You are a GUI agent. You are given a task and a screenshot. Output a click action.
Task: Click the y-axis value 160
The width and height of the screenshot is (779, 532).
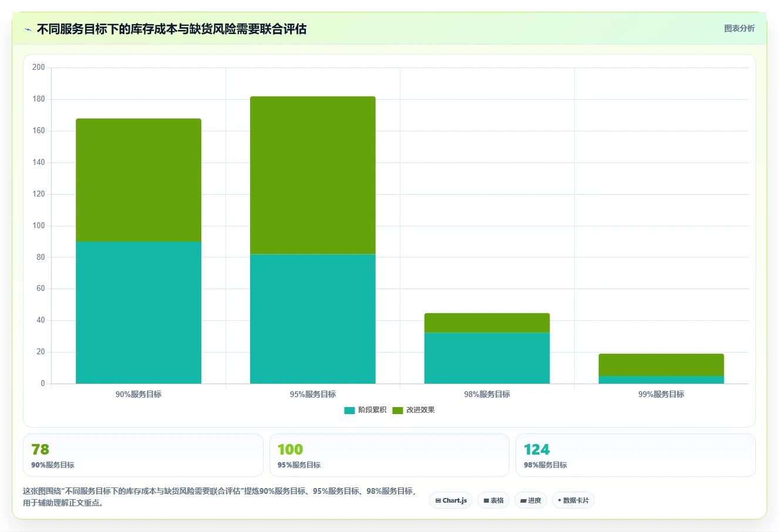coord(39,131)
